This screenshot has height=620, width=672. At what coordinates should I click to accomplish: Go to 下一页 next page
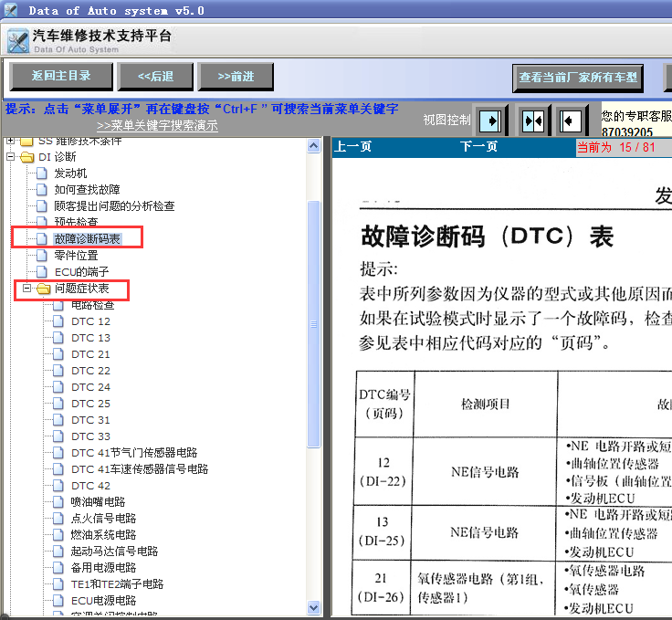[x=478, y=146]
